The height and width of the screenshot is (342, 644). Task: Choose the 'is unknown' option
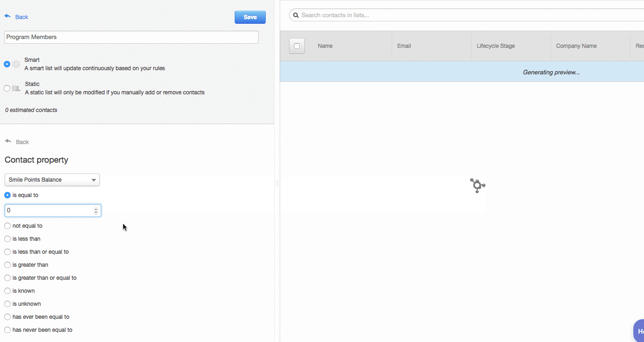(7, 304)
